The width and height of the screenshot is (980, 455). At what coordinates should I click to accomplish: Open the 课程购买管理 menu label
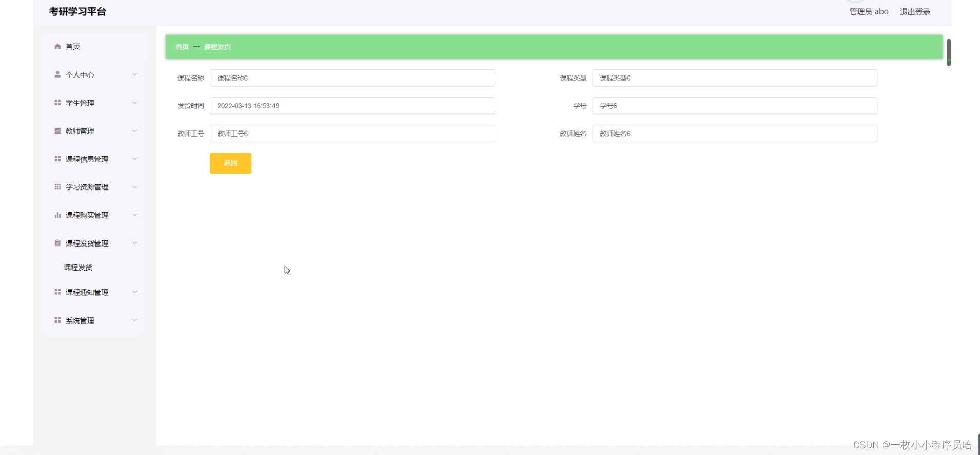[x=87, y=215]
